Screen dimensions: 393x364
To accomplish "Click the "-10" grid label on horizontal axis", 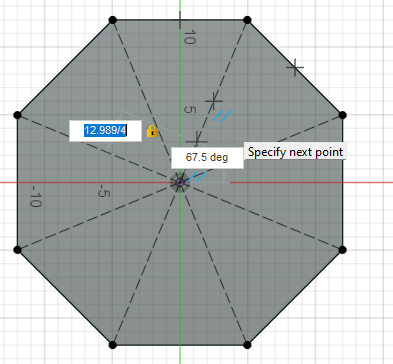I will click(x=36, y=196).
